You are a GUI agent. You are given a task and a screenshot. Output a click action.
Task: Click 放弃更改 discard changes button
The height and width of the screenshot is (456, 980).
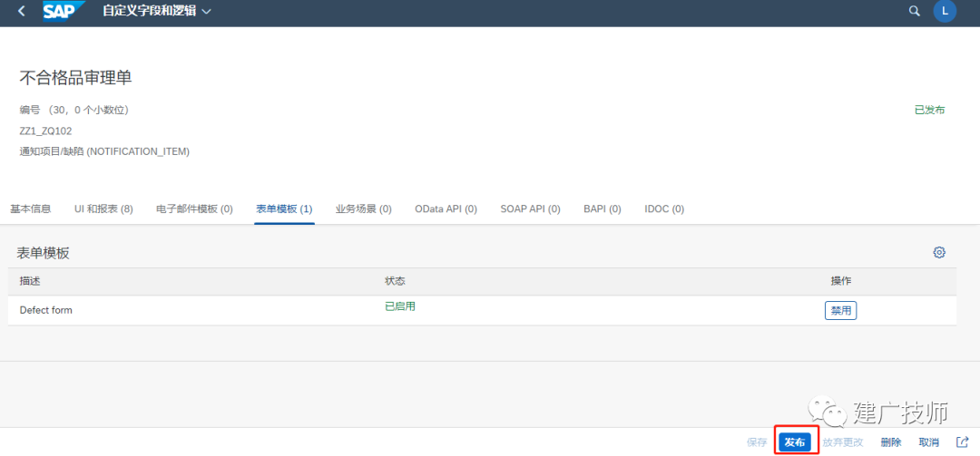pyautogui.click(x=842, y=442)
